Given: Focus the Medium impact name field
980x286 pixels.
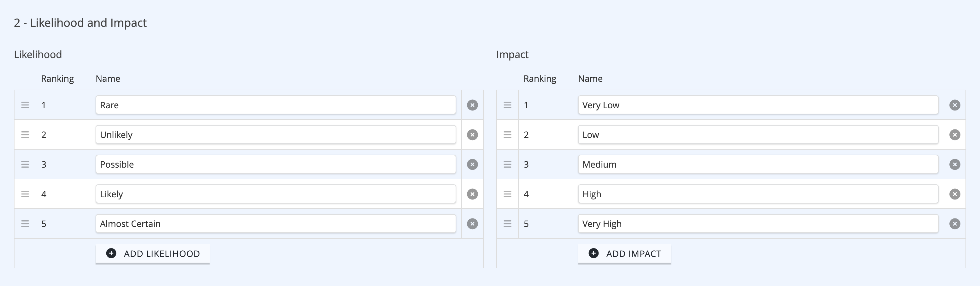Looking at the screenshot, I should (x=758, y=164).
